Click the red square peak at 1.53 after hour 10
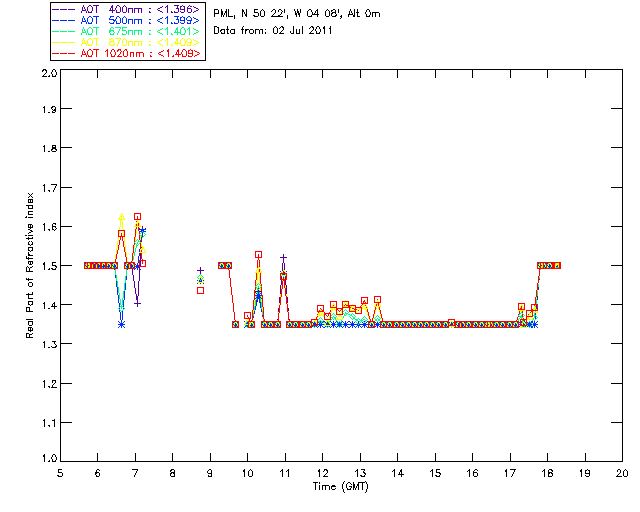This screenshot has height=512, width=640. coord(258,254)
